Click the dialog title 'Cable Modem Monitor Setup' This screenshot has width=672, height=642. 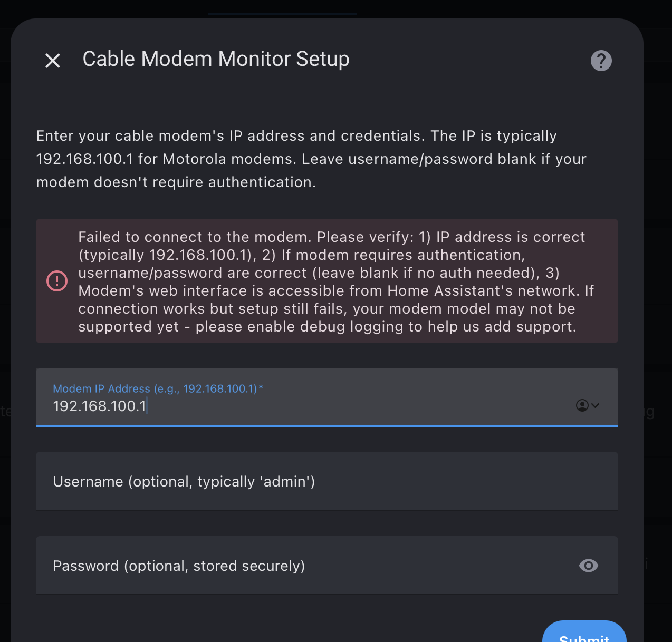(216, 59)
